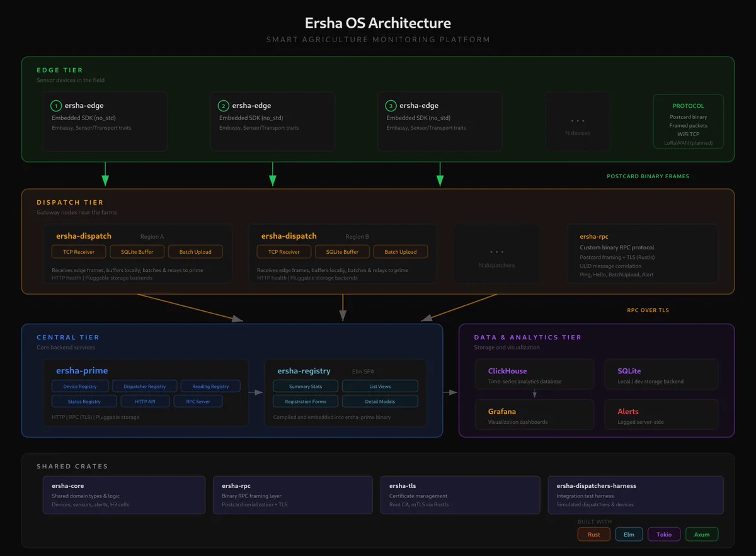Click Ping, Hello, BatchUpload, Alert text

pos(618,275)
